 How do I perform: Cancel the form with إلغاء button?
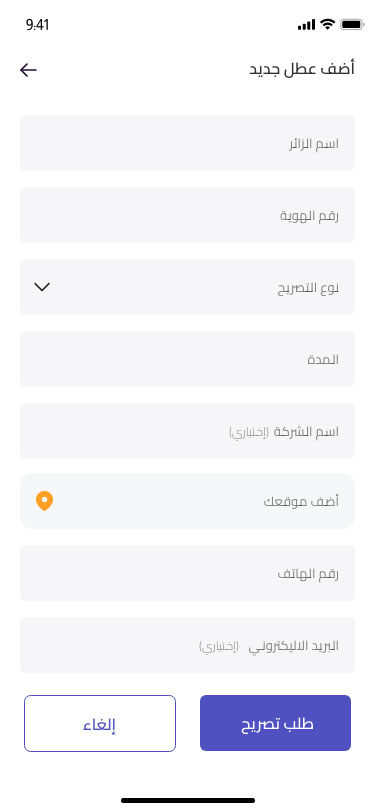(x=100, y=723)
